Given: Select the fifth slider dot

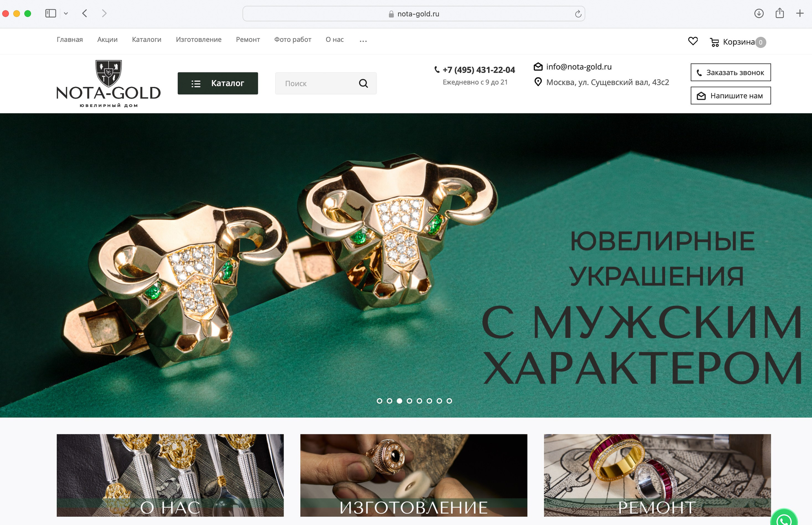Looking at the screenshot, I should pos(419,401).
